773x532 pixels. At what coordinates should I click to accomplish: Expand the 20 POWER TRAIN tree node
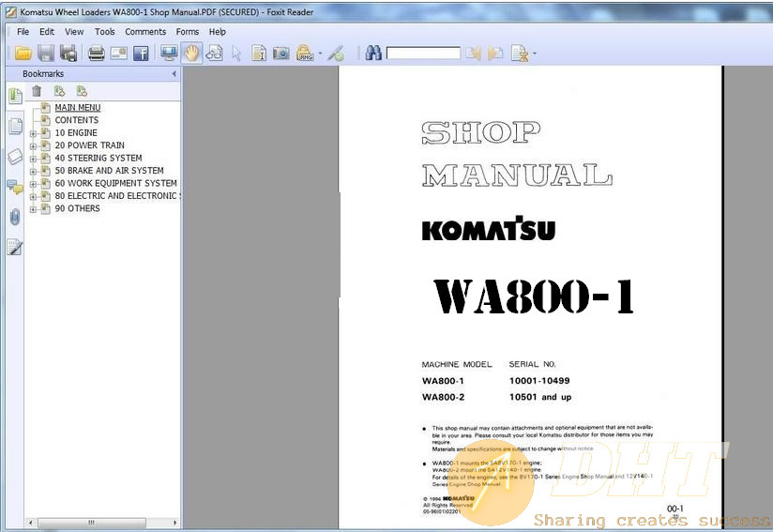(33, 146)
